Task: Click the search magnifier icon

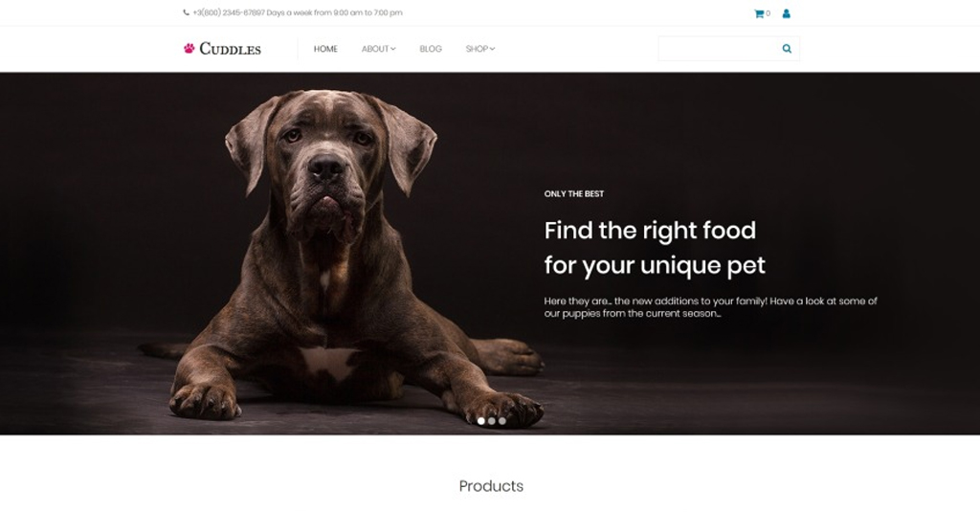Action: 787,48
